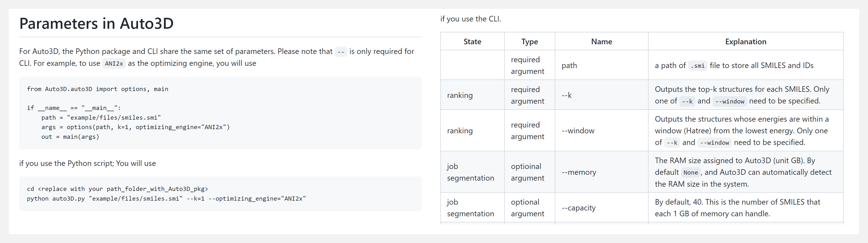Viewport: 868px width, 243px height.
Task: Click the State column header
Action: coord(472,41)
